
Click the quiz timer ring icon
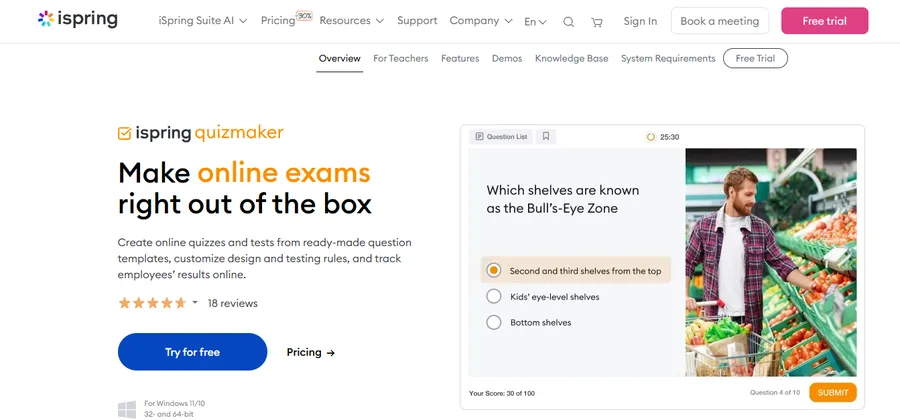coord(650,137)
